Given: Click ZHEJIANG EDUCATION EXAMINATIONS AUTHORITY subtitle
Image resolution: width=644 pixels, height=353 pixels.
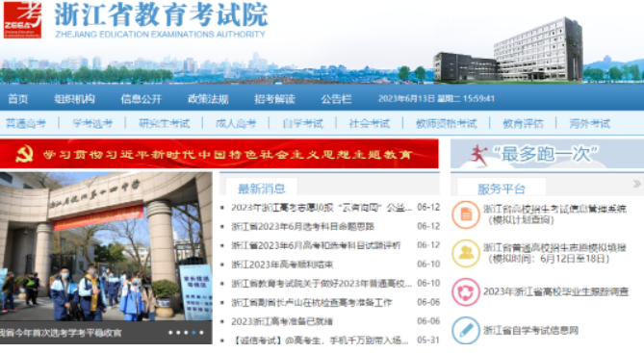Looking at the screenshot, I should pyautogui.click(x=160, y=34).
